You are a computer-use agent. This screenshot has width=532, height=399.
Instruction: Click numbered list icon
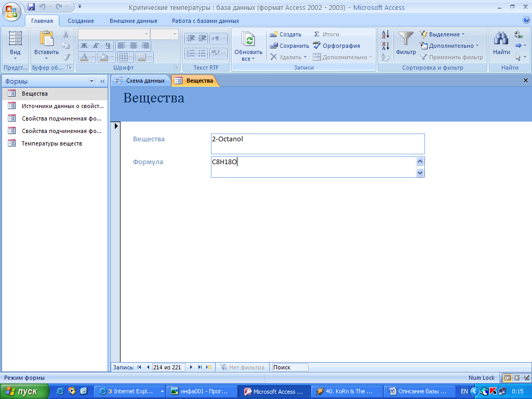click(x=191, y=53)
